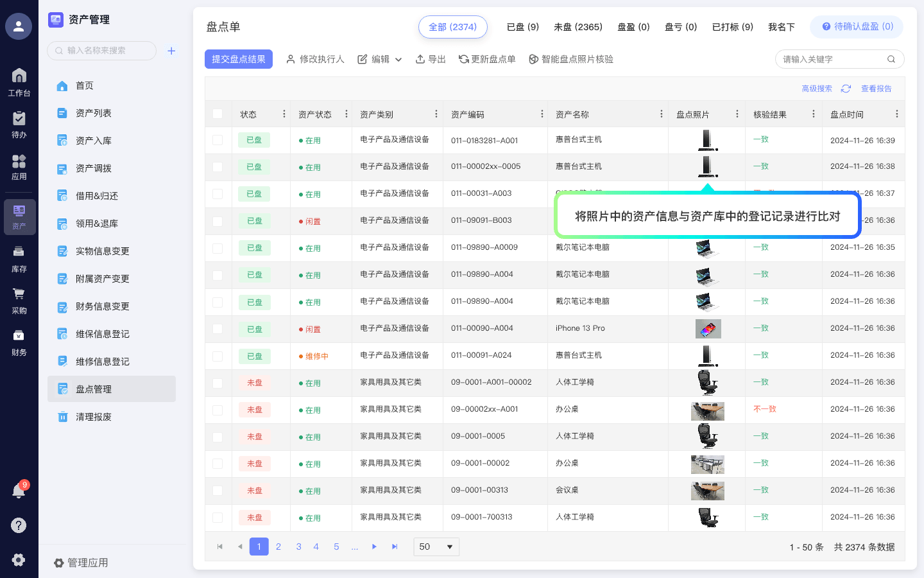Open the 查看报告 link
Viewport: 924px width, 578px height.
coord(877,89)
